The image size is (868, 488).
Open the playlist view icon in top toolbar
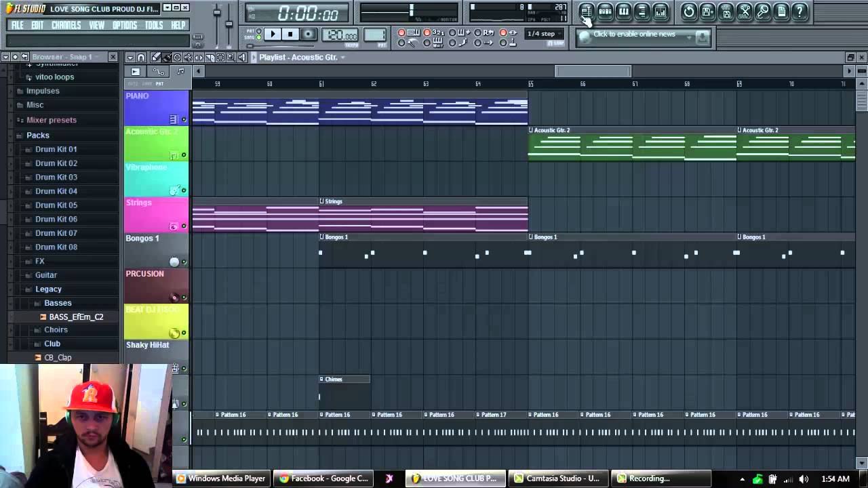point(587,12)
